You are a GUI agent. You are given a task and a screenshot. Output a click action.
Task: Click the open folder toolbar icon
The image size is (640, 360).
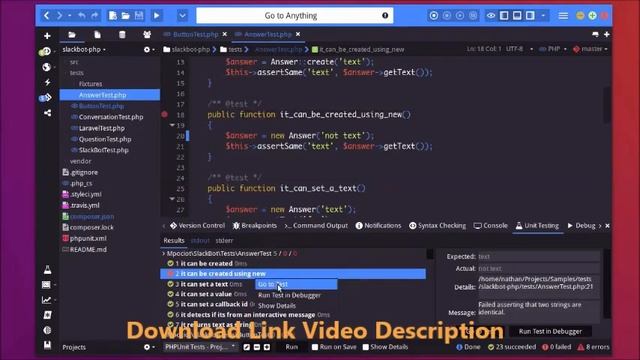(x=126, y=16)
